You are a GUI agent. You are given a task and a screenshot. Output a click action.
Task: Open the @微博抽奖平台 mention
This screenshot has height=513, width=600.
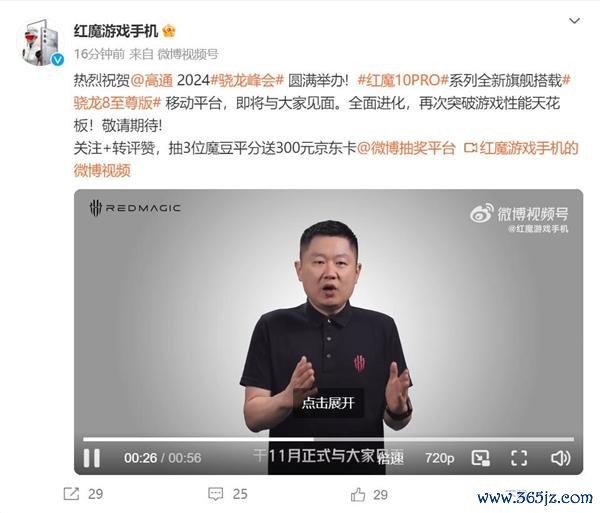click(x=406, y=148)
